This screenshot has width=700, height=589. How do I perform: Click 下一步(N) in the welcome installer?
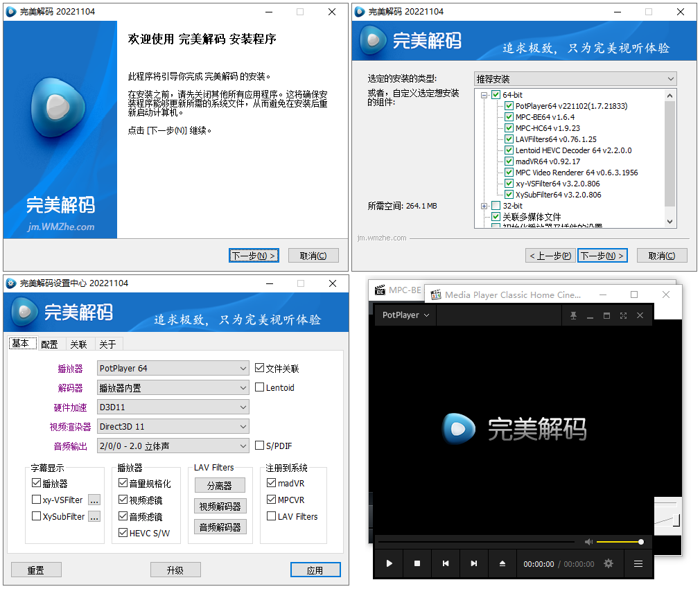click(x=254, y=255)
